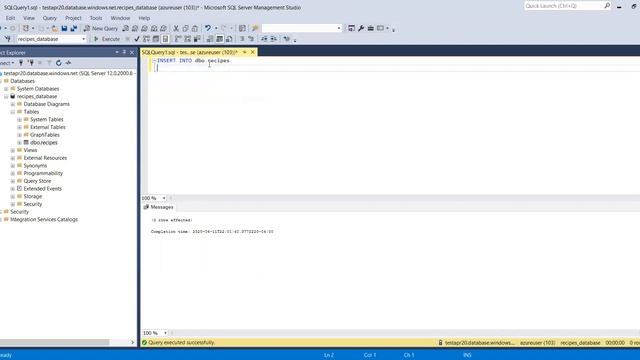Open the Project menu

(x=73, y=18)
